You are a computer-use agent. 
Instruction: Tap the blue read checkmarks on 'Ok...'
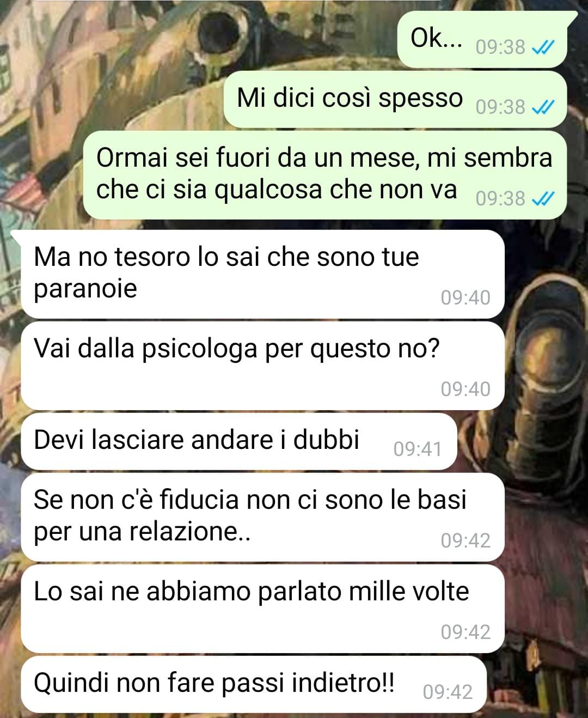pyautogui.click(x=542, y=48)
